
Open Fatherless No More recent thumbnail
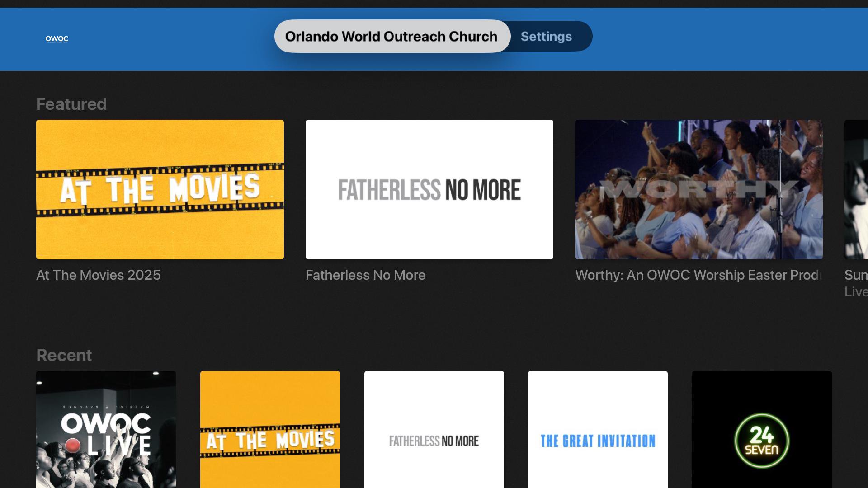(x=434, y=429)
